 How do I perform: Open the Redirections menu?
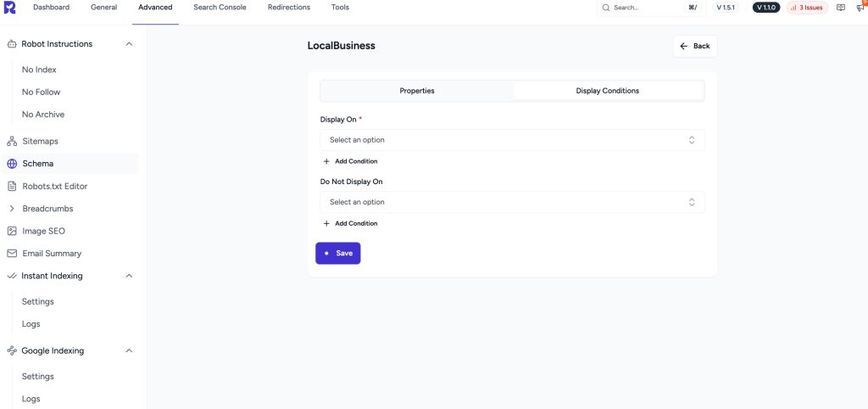click(x=289, y=7)
